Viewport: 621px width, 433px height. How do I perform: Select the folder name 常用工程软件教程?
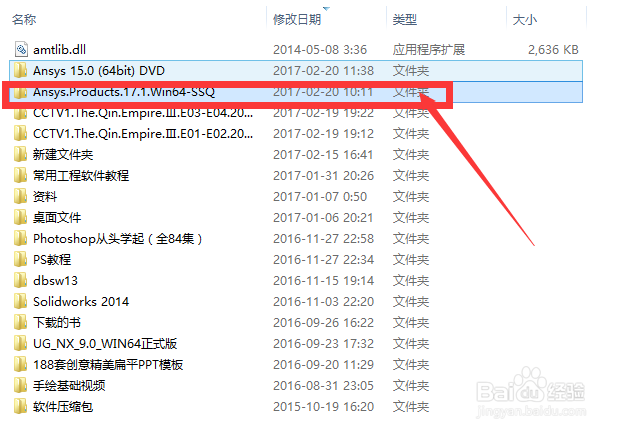pos(81,175)
